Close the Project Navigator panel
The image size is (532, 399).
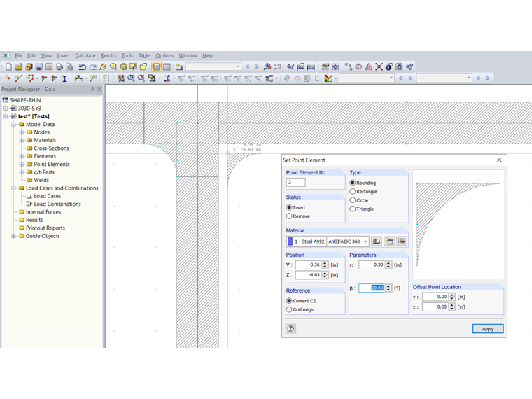click(x=99, y=89)
